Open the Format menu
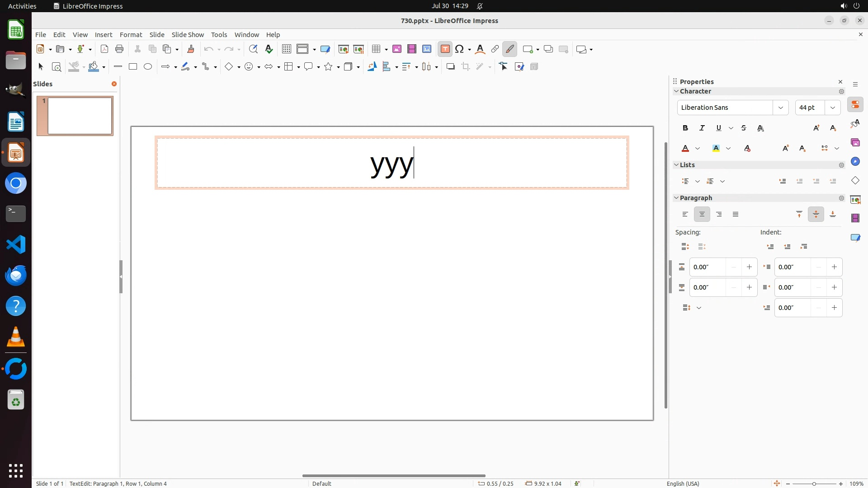 pos(131,35)
